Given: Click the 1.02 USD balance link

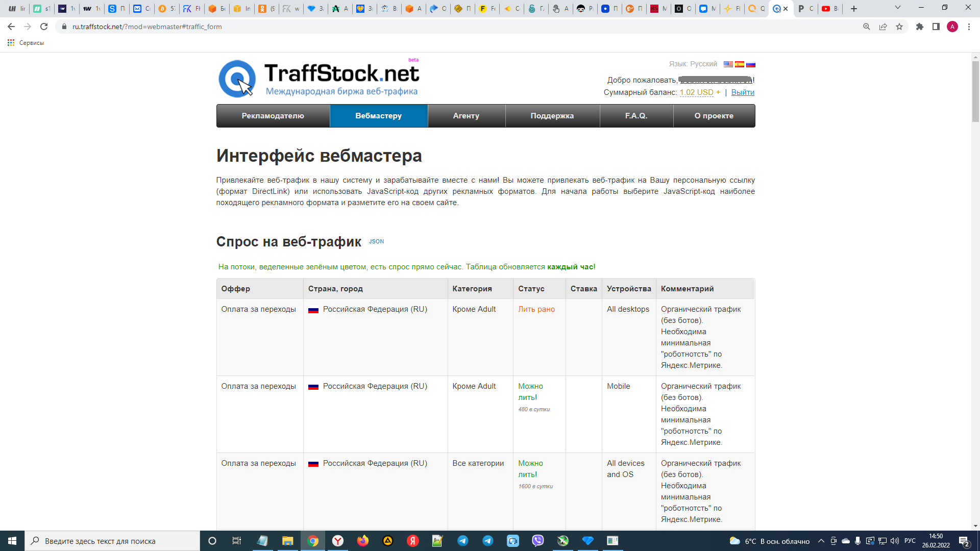Looking at the screenshot, I should (696, 92).
